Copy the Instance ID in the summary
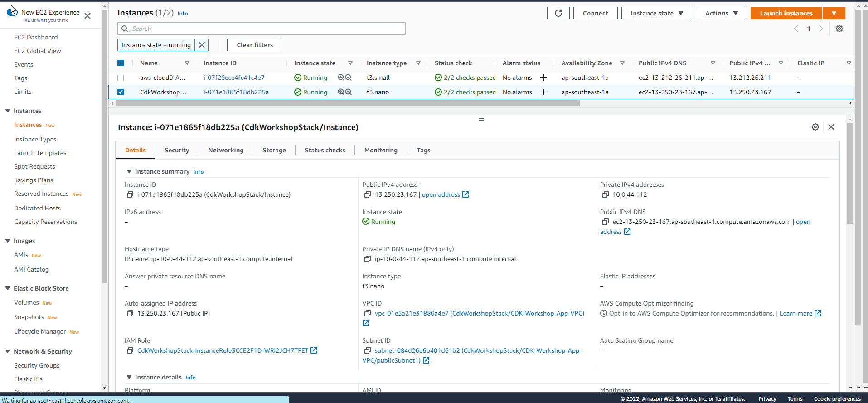 pyautogui.click(x=130, y=194)
